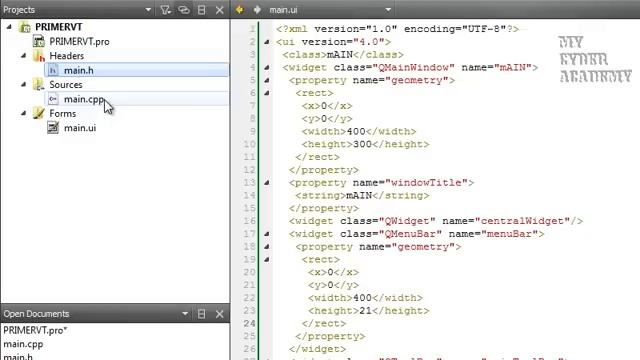This screenshot has height=360, width=640.
Task: Click the QMainWindow class value
Action: point(416,67)
